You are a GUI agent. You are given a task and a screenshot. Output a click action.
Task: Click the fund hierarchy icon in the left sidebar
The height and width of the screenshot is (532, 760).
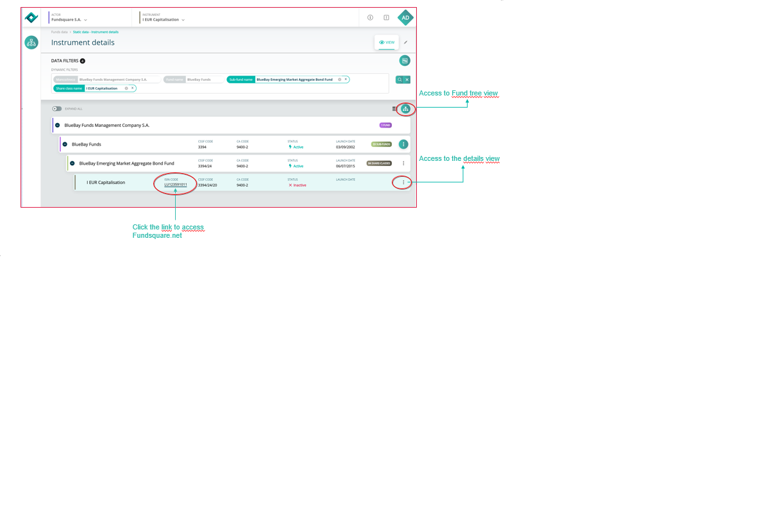tap(31, 43)
